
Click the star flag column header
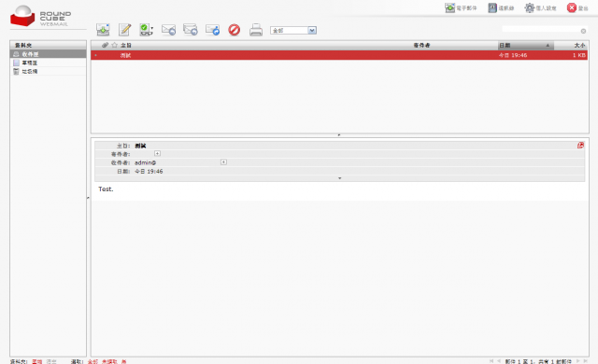[114, 45]
